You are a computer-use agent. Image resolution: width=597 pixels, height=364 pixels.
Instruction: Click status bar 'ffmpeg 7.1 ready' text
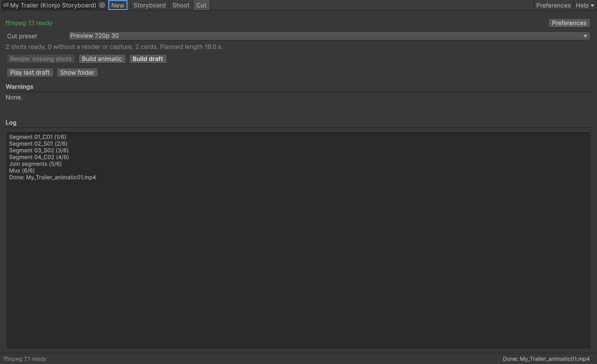click(x=25, y=358)
